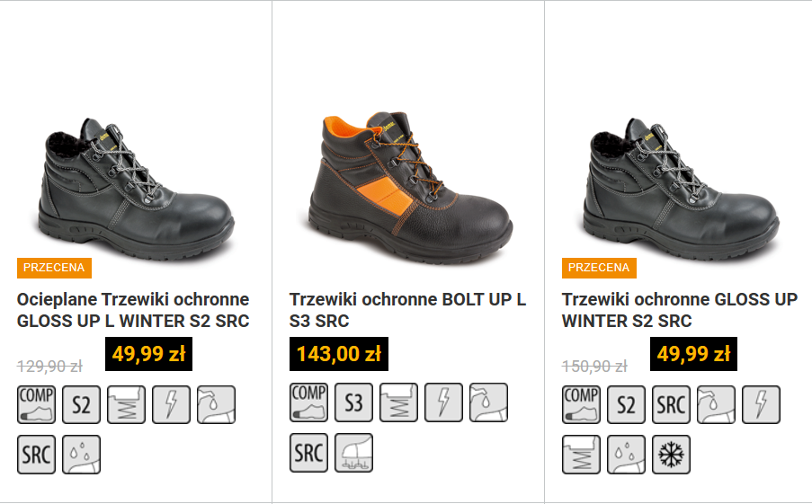
Task: Click the PRZECENA badge on the third product
Action: coord(599,268)
